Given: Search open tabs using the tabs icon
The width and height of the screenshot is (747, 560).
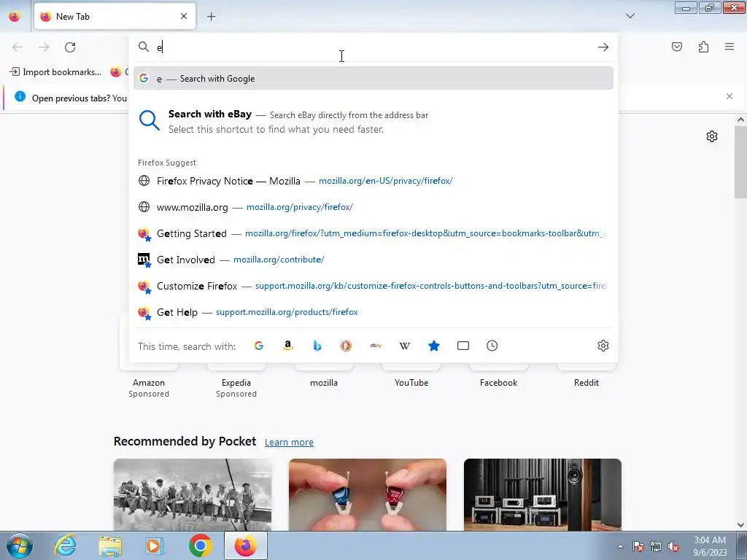Looking at the screenshot, I should [x=463, y=346].
